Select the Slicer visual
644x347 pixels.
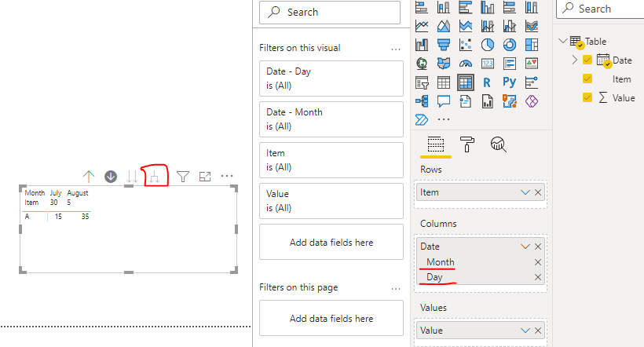(x=422, y=82)
